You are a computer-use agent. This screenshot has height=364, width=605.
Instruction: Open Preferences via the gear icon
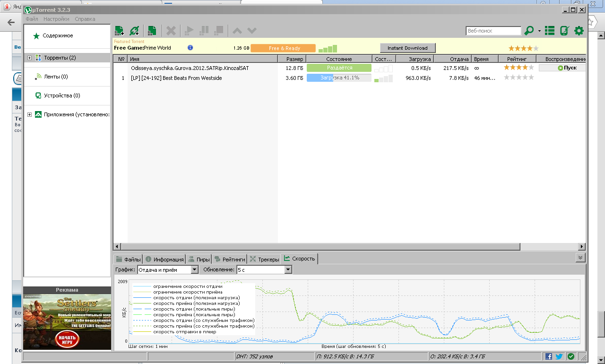pyautogui.click(x=579, y=31)
